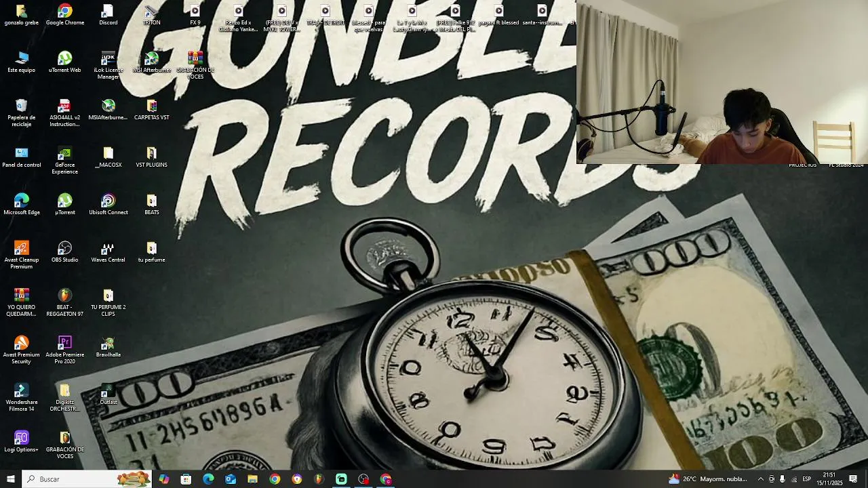Select the BEATS file icon
Viewport: 868px width, 488px height.
click(x=152, y=205)
